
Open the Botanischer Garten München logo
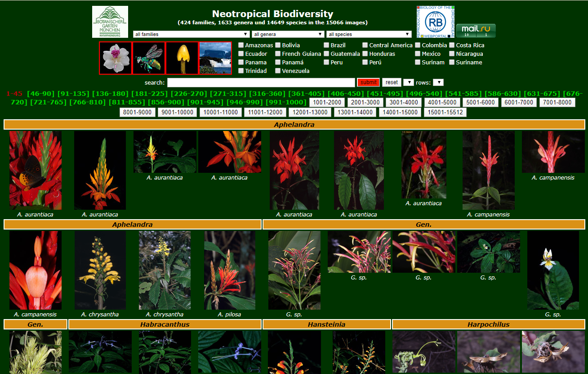point(110,22)
